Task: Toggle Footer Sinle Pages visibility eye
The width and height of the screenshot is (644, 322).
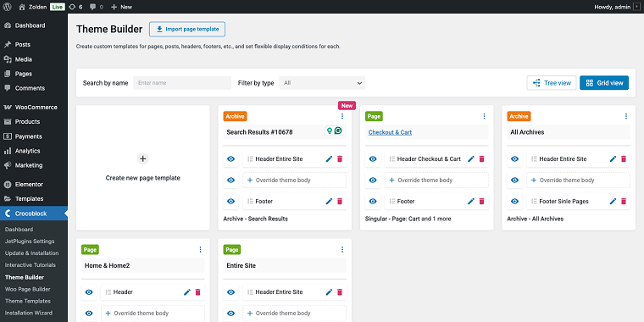Action: pyautogui.click(x=514, y=202)
